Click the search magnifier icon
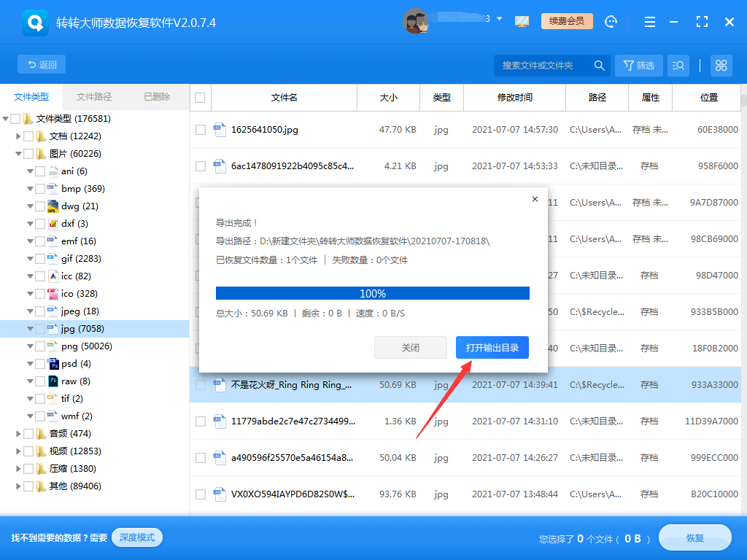 coord(600,65)
